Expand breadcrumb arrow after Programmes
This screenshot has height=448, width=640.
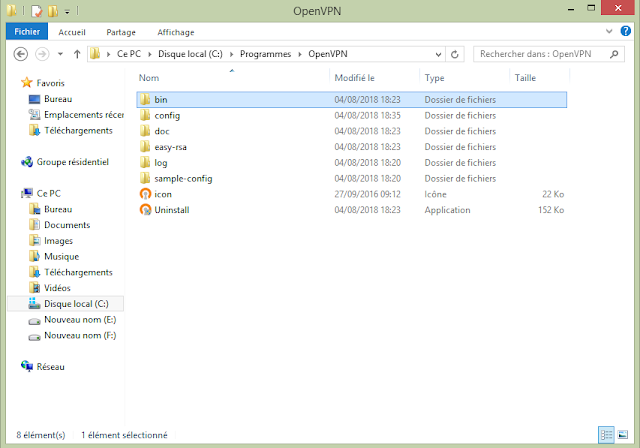coord(300,54)
